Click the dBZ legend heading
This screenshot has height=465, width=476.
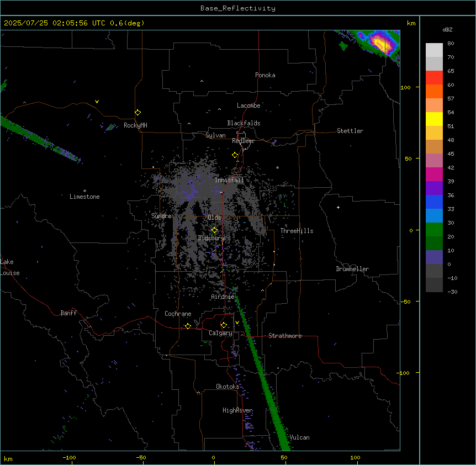(x=447, y=30)
